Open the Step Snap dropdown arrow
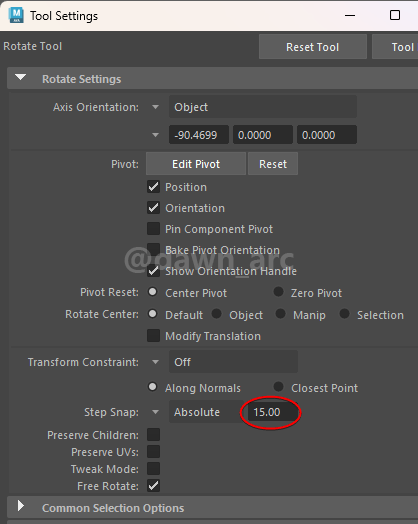Viewport: 418px width, 524px height. click(x=155, y=412)
